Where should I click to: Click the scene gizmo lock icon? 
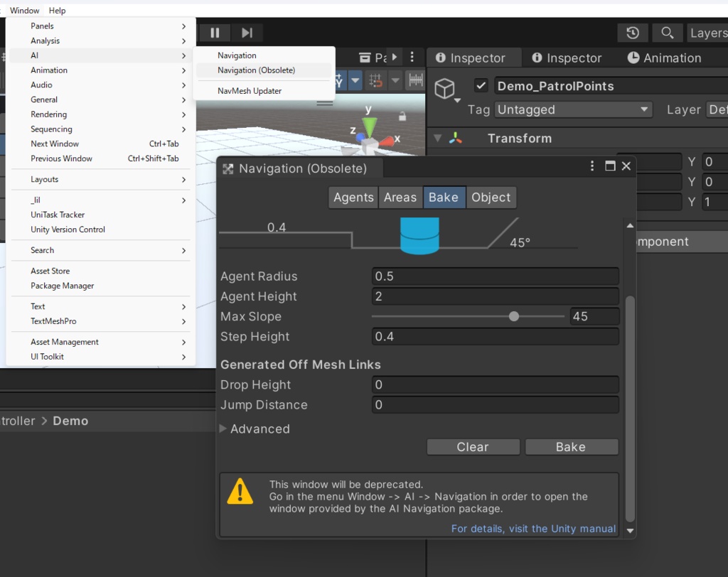pos(402,116)
